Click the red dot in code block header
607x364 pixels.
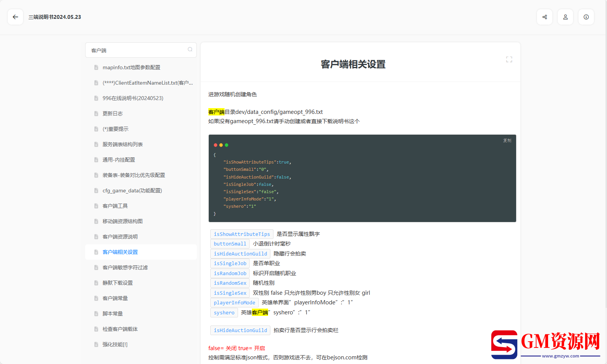pyautogui.click(x=215, y=145)
